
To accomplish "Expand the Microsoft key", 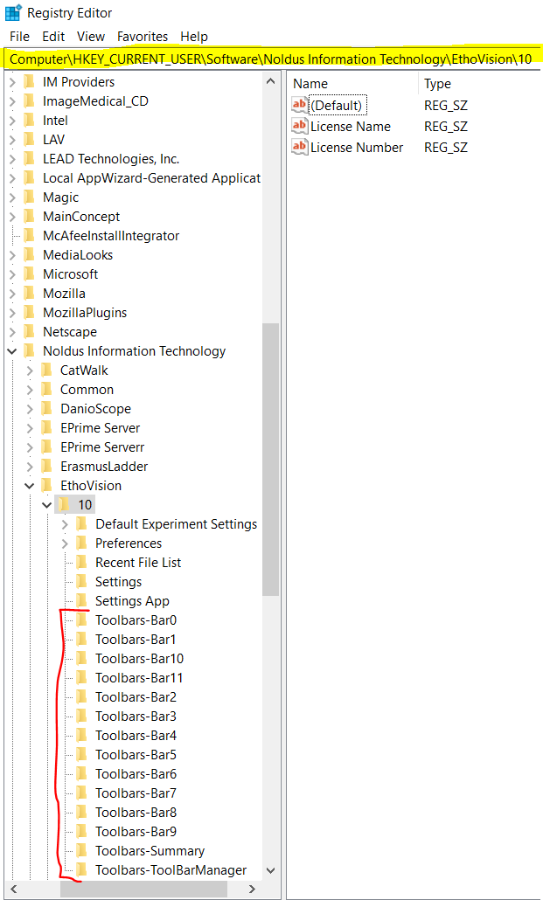I will [13, 274].
